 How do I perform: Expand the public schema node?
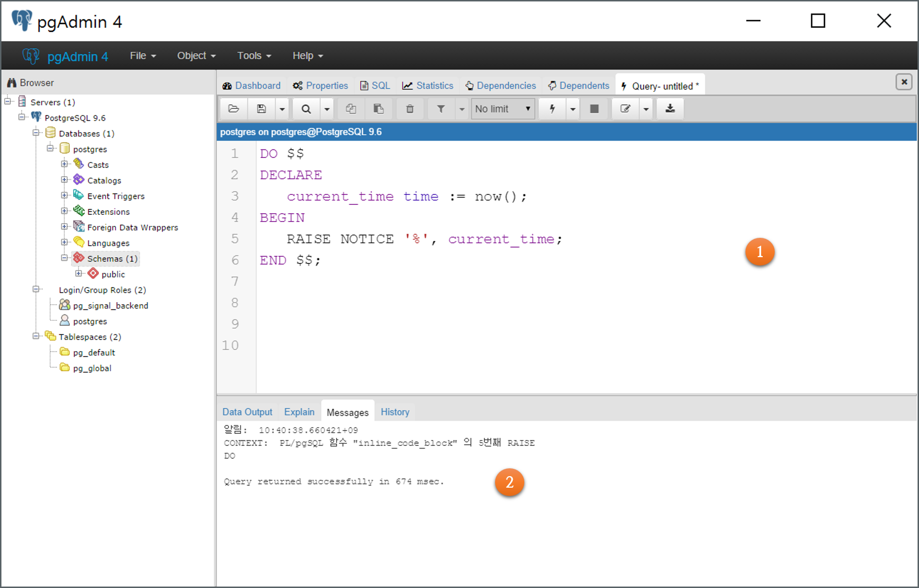point(78,273)
